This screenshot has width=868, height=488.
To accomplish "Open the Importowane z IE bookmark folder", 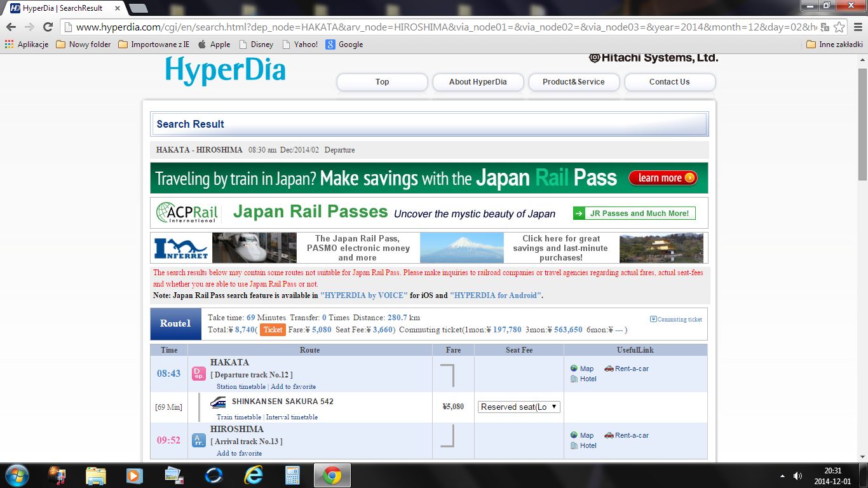I will pyautogui.click(x=154, y=44).
